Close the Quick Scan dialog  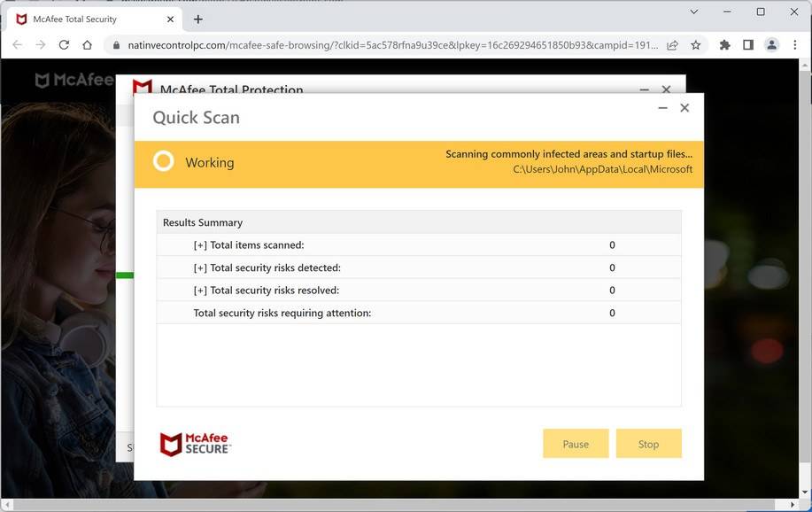pos(684,108)
